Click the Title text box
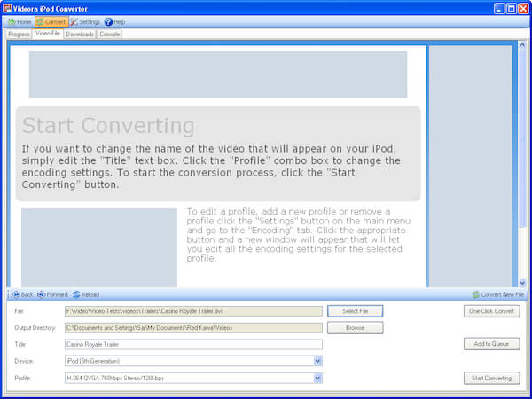 click(193, 344)
